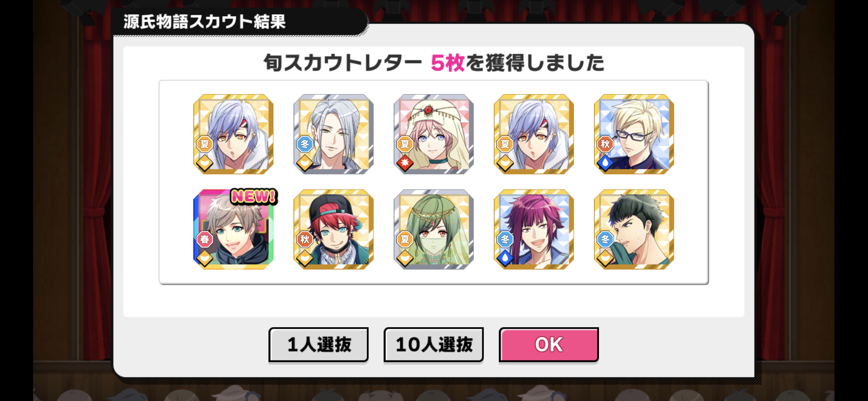The height and width of the screenshot is (401, 868).
Task: Confirm results with the pink OK button
Action: (549, 344)
